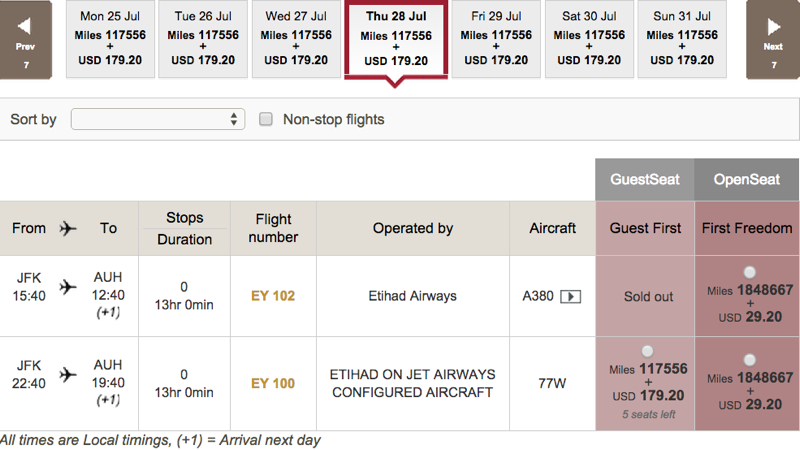Go to previous 7 days arrow
Viewport: 800px width, 450px height.
25,39
